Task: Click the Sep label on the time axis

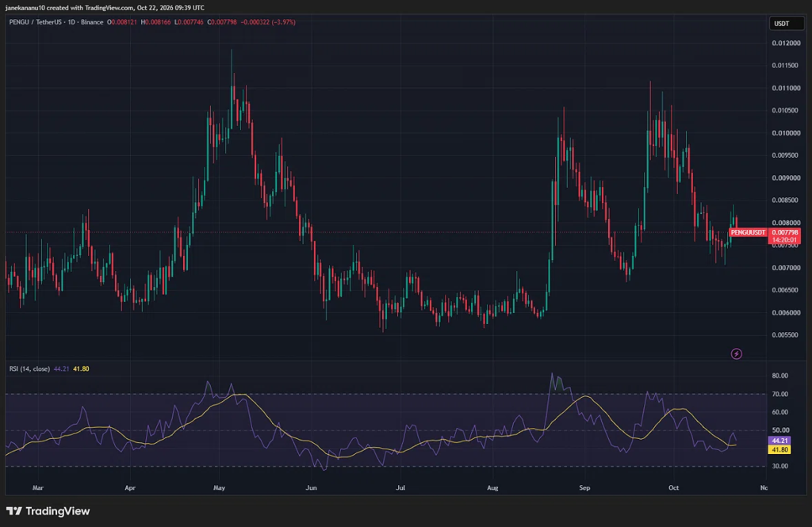Action: (584, 487)
